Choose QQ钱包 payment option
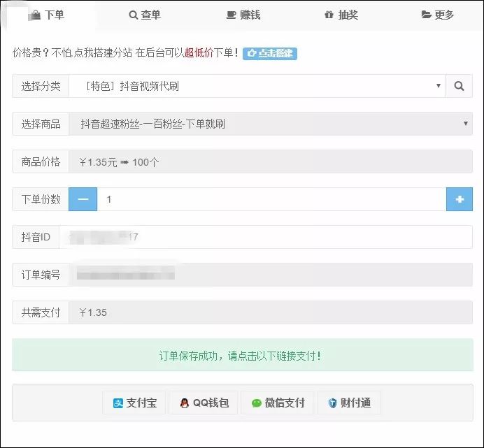The image size is (484, 448). [x=204, y=403]
